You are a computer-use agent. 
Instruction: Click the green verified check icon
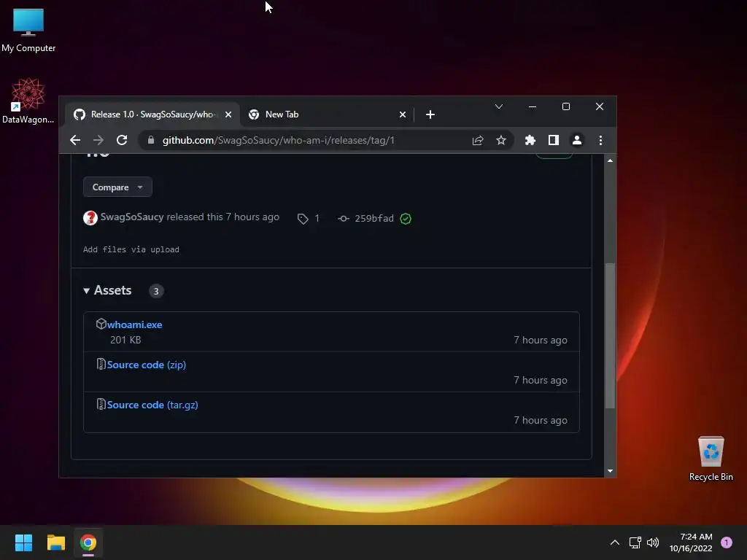pyautogui.click(x=406, y=219)
